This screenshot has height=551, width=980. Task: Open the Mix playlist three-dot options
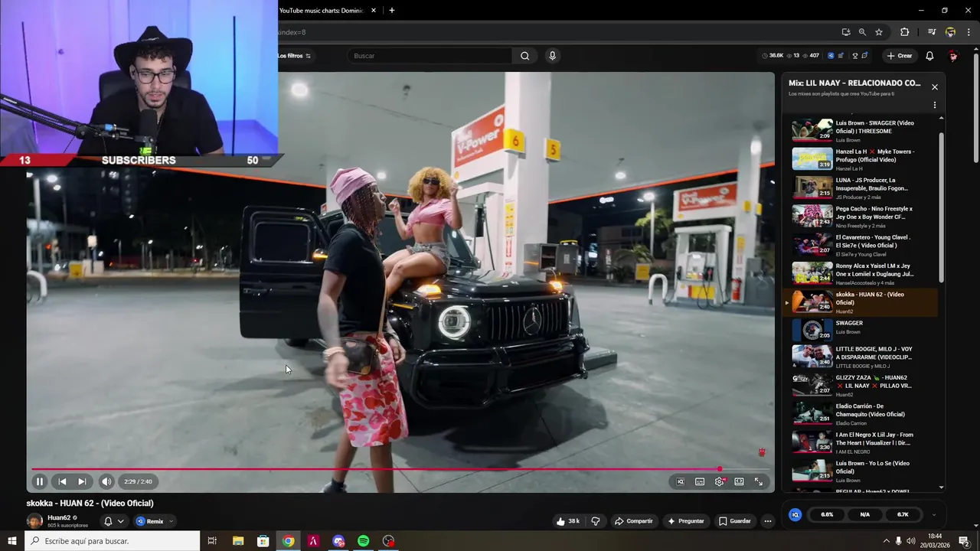click(934, 105)
